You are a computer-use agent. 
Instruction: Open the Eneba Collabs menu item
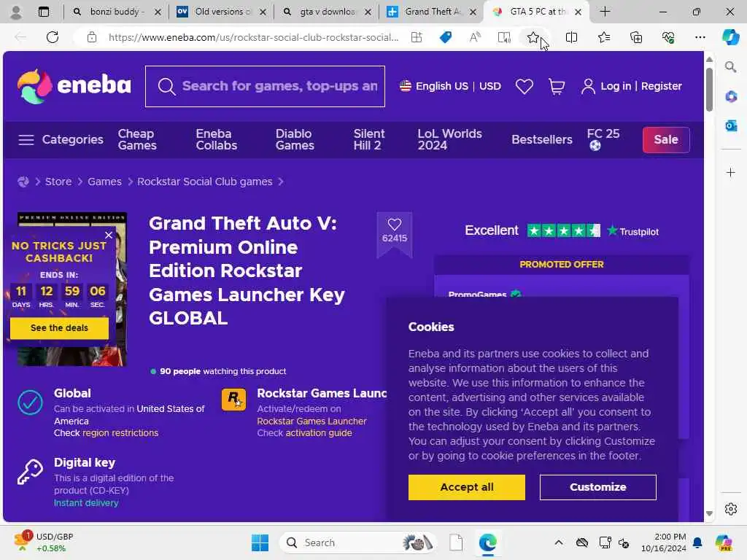(x=216, y=139)
